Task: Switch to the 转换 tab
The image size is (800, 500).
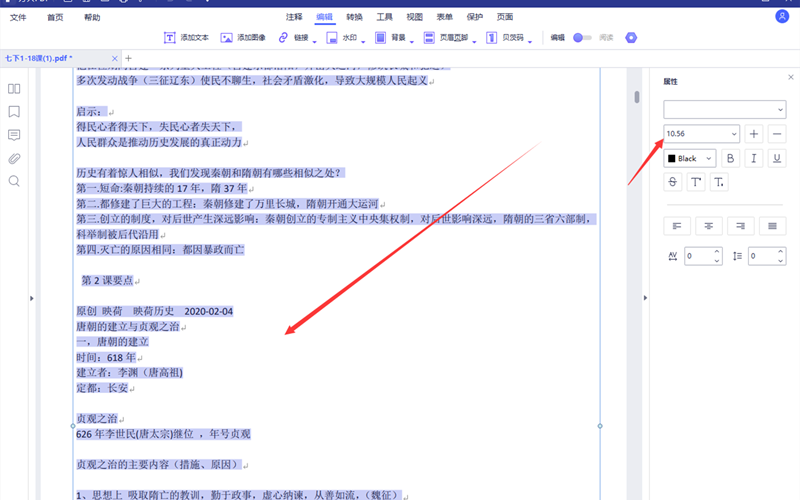Action: pyautogui.click(x=354, y=17)
